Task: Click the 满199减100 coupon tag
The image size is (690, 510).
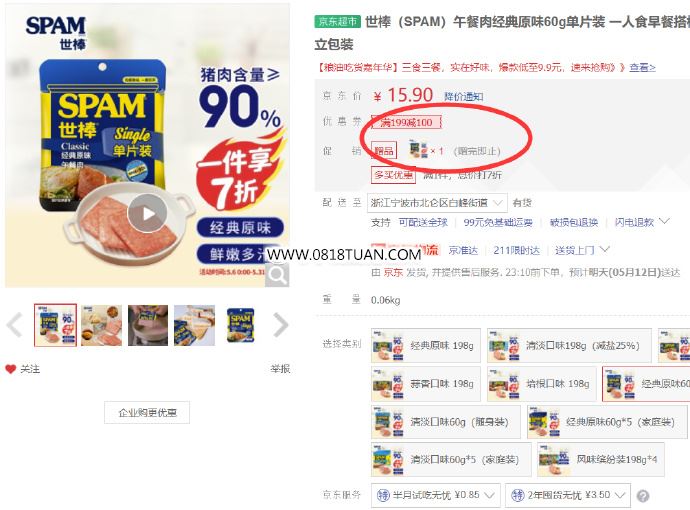Action: pyautogui.click(x=406, y=122)
